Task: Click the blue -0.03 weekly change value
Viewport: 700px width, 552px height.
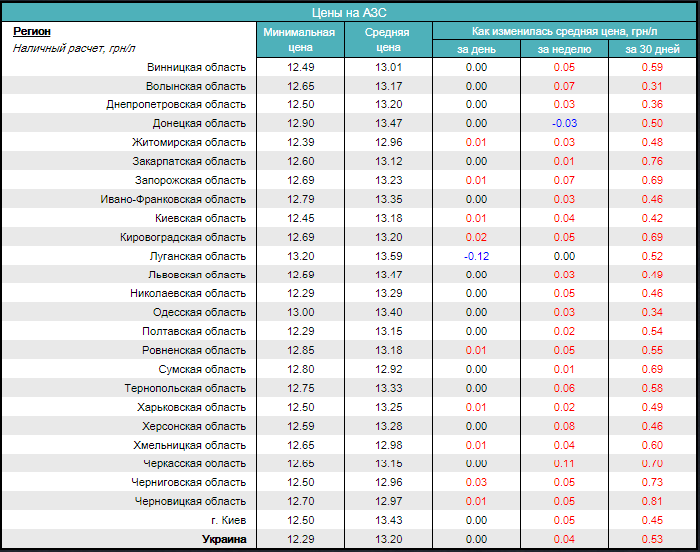Action: [x=563, y=123]
